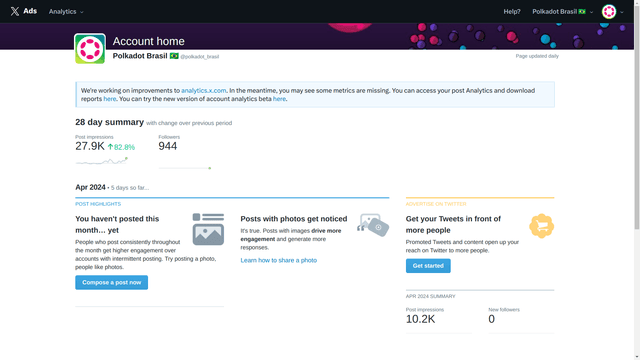640x360 pixels.
Task: Click the Compose a post now button
Action: tap(111, 282)
